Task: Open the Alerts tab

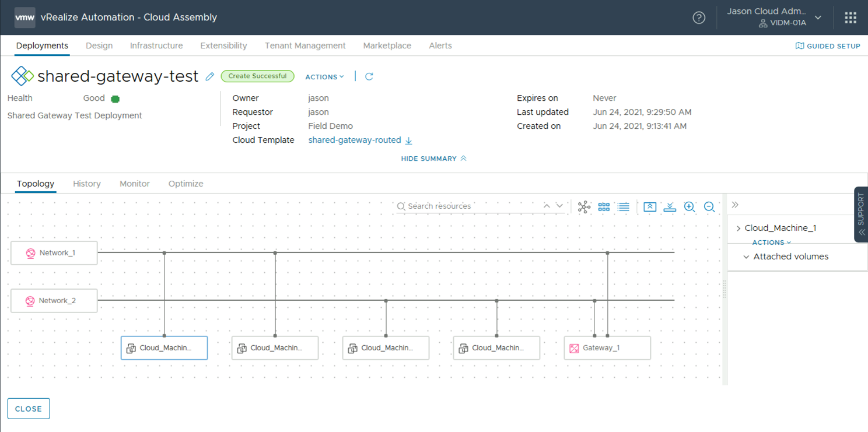Action: point(440,45)
